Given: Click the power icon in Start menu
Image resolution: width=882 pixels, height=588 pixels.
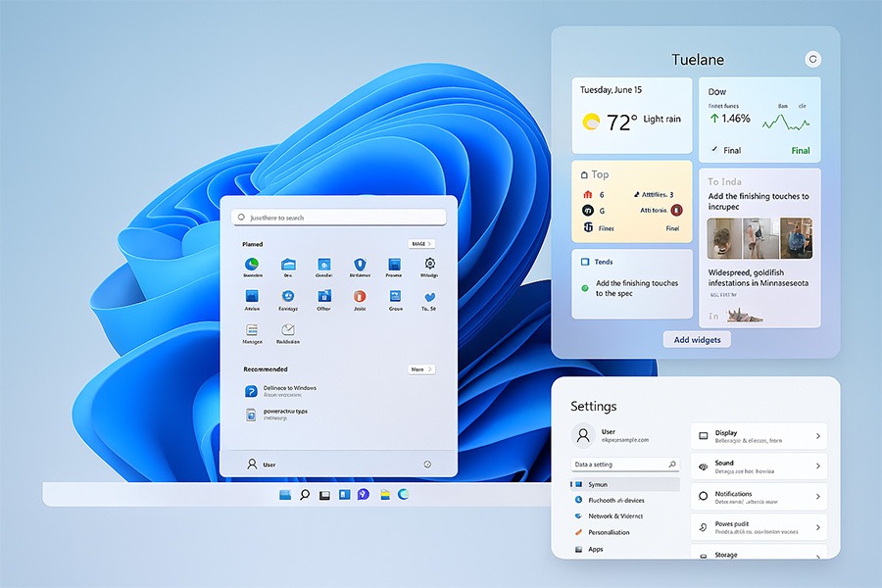Looking at the screenshot, I should 427,465.
